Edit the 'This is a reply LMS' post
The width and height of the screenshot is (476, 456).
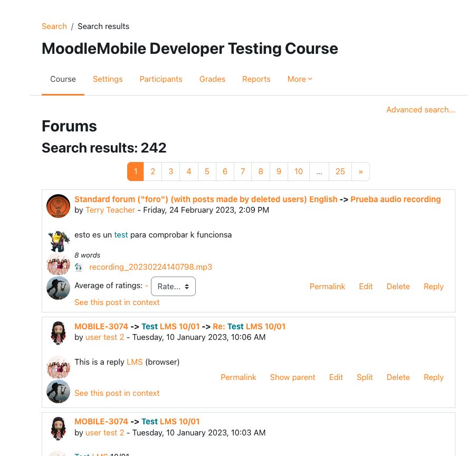(336, 377)
